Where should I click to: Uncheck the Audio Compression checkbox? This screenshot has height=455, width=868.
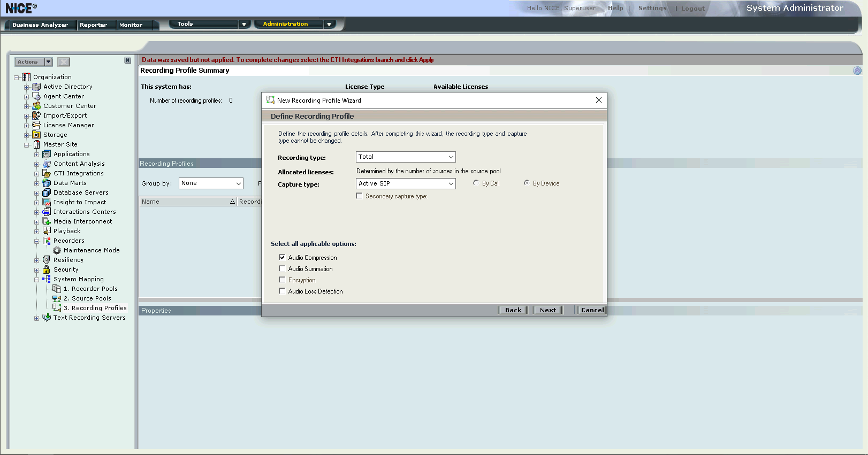282,257
